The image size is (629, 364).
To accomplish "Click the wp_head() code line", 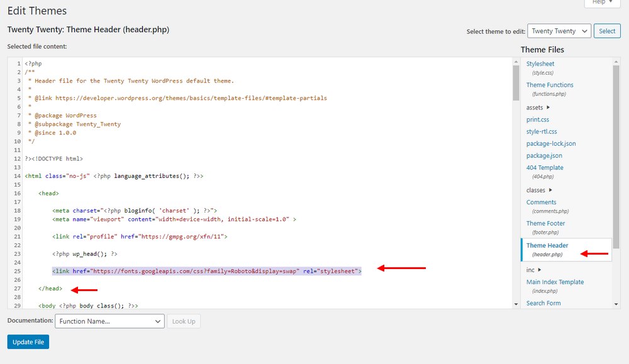I will click(85, 254).
